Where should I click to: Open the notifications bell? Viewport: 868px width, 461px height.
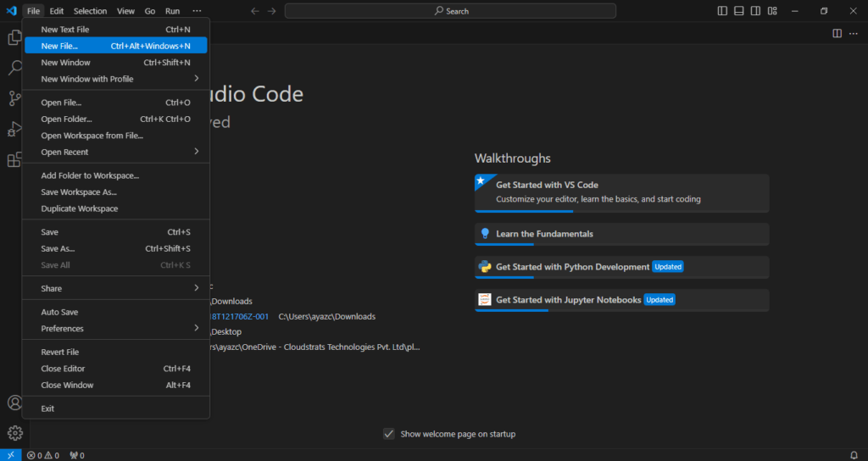[x=854, y=455]
